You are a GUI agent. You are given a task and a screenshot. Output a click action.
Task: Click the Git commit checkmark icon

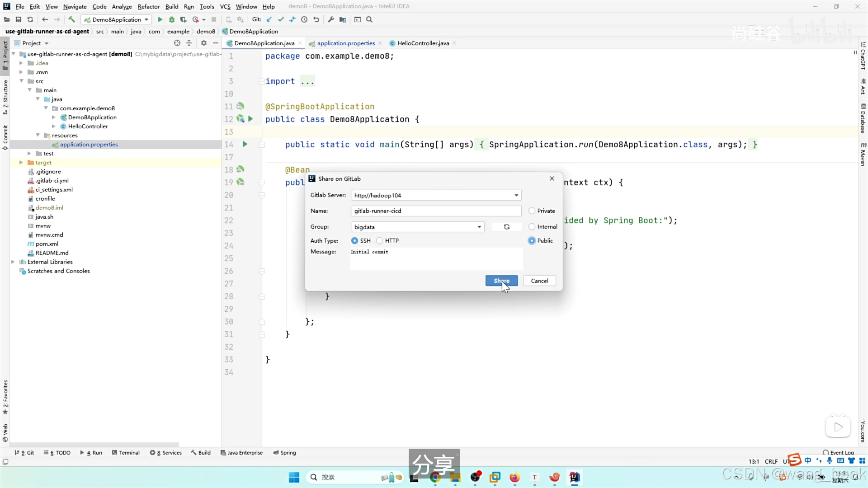[281, 19]
